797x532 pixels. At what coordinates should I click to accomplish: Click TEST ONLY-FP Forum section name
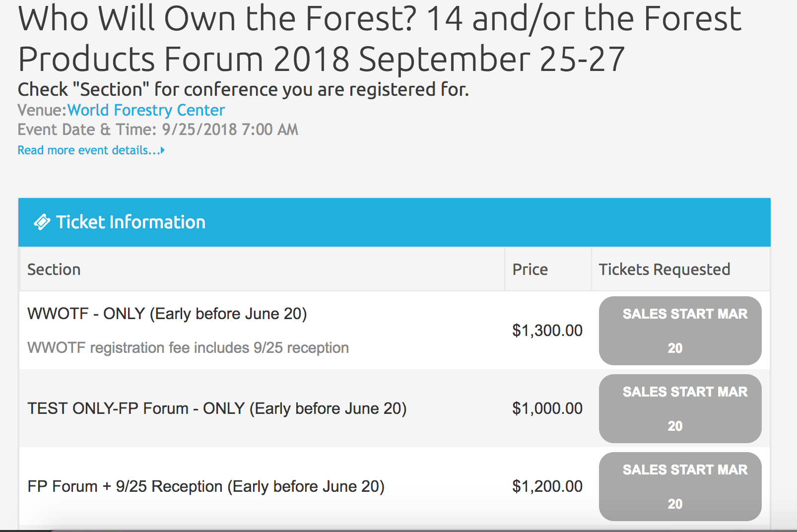(217, 408)
